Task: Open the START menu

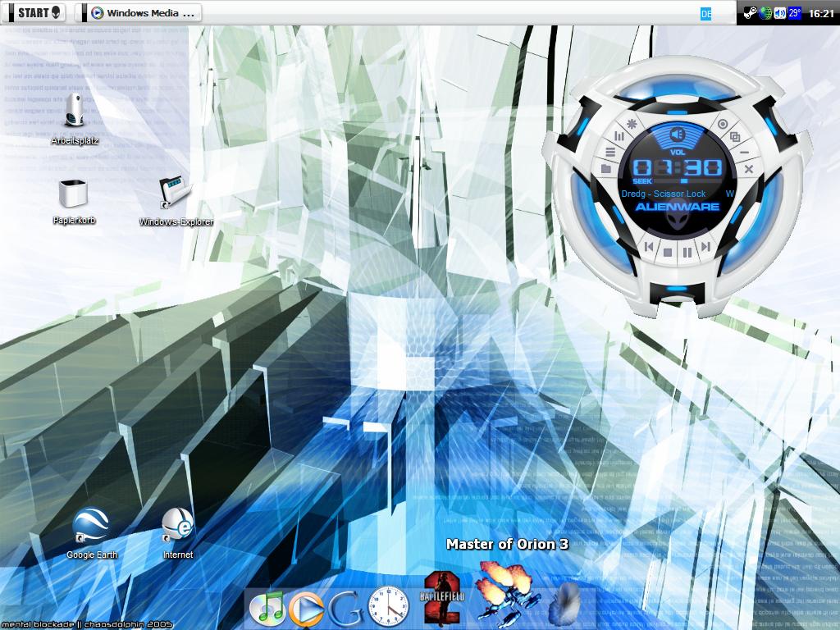Action: pyautogui.click(x=34, y=13)
